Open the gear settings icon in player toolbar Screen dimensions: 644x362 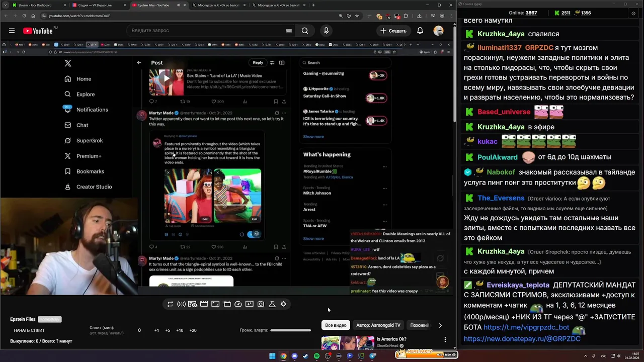pos(283,304)
